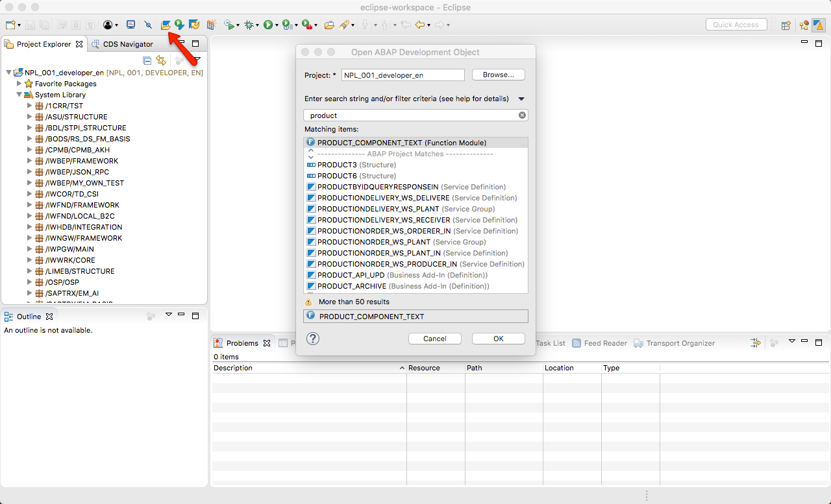
Task: Close the Problems tab
Action: point(266,343)
